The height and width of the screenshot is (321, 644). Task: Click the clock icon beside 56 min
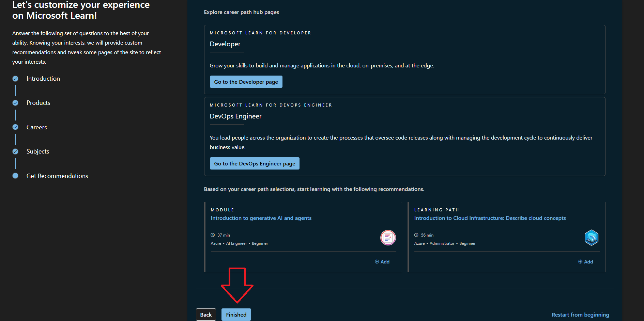pyautogui.click(x=416, y=235)
